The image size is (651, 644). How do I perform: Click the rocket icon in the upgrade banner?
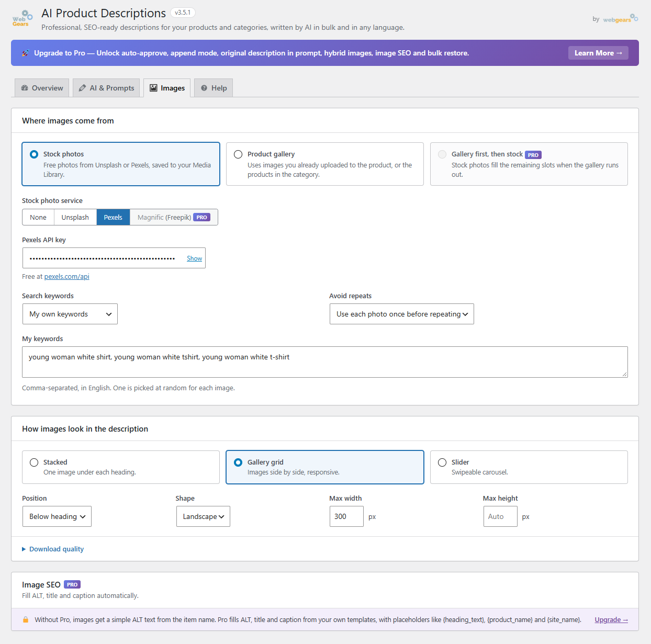click(x=25, y=53)
